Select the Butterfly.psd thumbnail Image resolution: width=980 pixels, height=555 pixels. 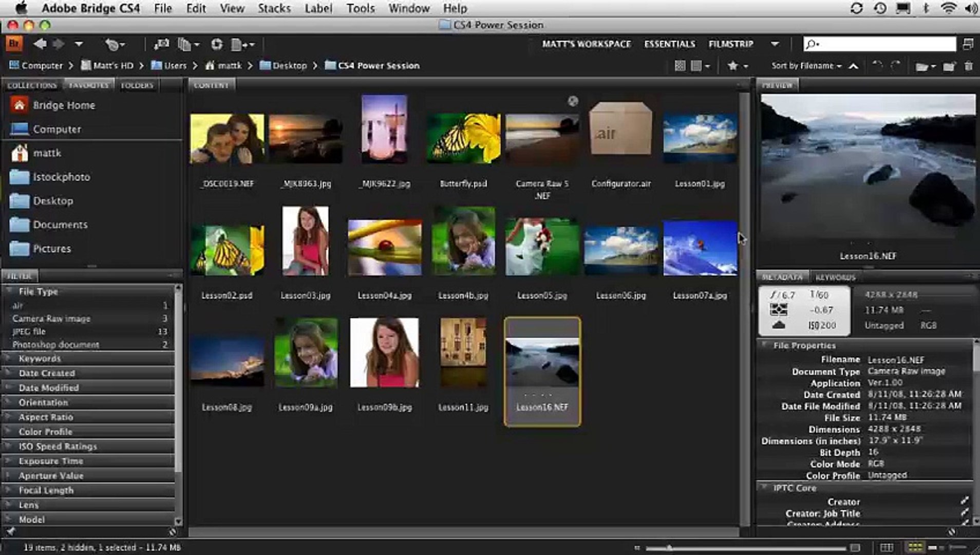pyautogui.click(x=463, y=138)
